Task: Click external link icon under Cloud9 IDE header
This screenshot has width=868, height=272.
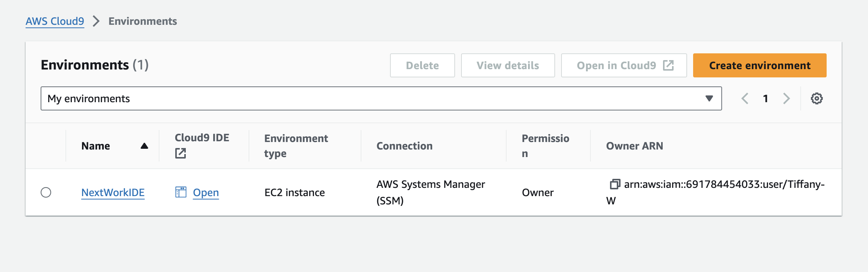Action: point(181,153)
